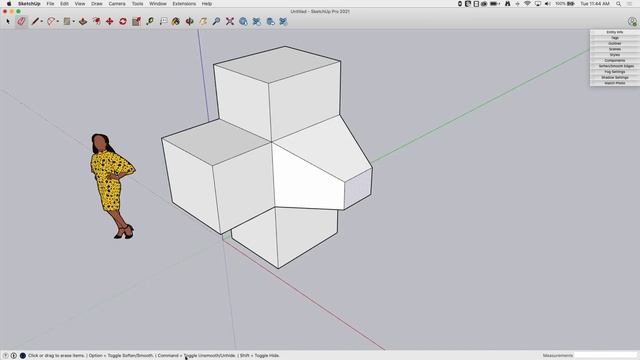The image size is (640, 360).
Task: Open the Extension Manager icon
Action: click(x=283, y=21)
